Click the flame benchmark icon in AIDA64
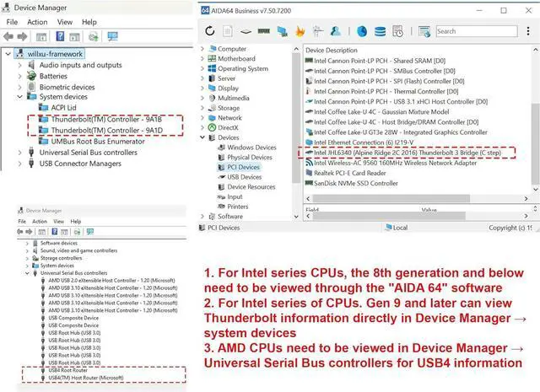Viewport: 540px width, 392px height. pos(300,31)
